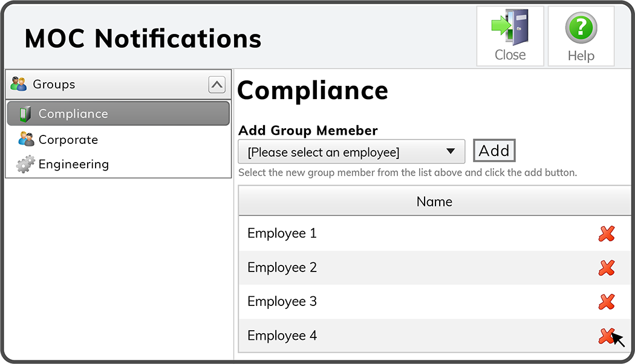Click the Add Group Memeber label
The height and width of the screenshot is (364, 635).
308,131
